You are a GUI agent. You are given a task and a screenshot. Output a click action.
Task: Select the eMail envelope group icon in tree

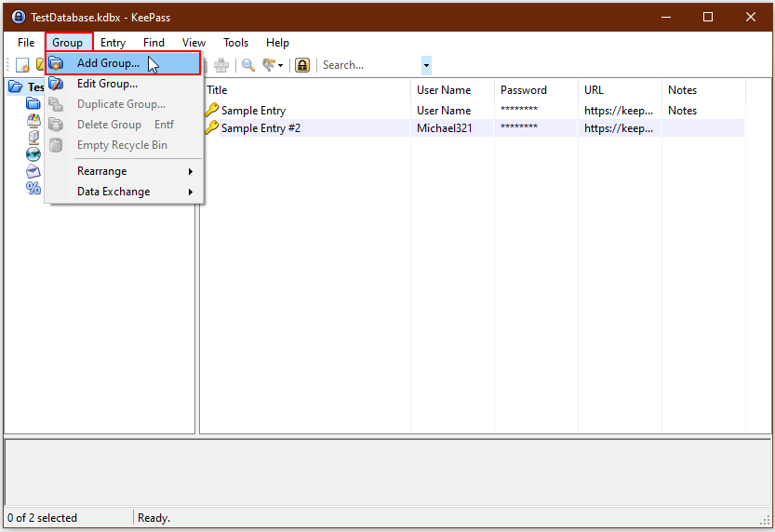pyautogui.click(x=33, y=171)
